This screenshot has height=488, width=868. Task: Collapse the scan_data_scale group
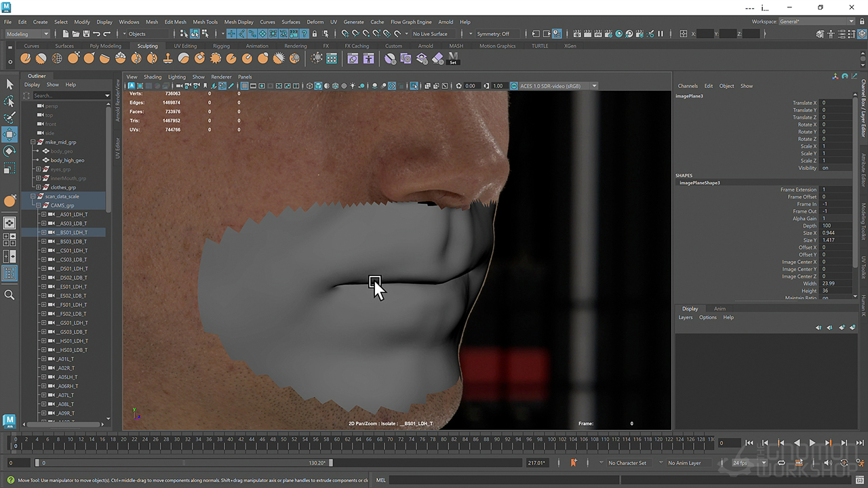pyautogui.click(x=33, y=197)
